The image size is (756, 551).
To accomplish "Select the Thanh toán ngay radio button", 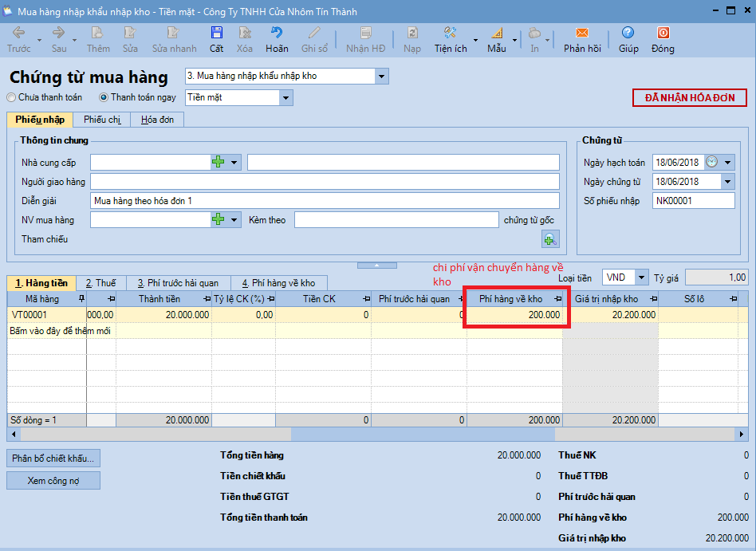I will pos(103,97).
